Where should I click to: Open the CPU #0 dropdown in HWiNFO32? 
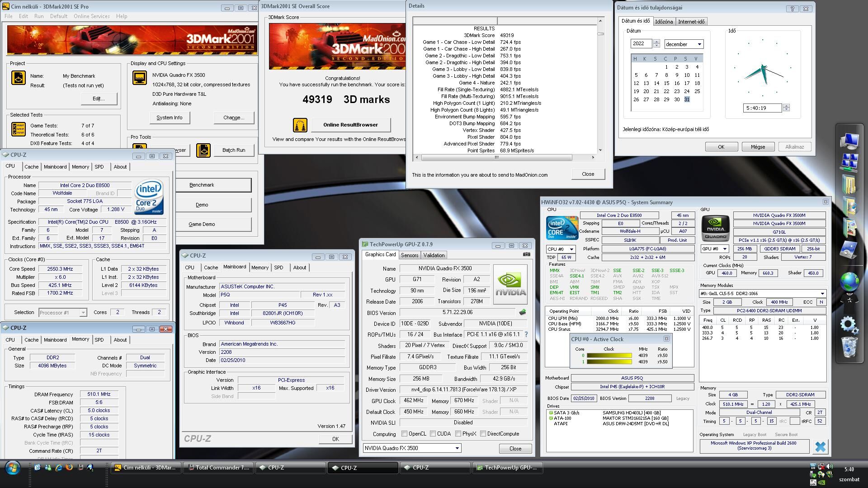[x=561, y=249]
